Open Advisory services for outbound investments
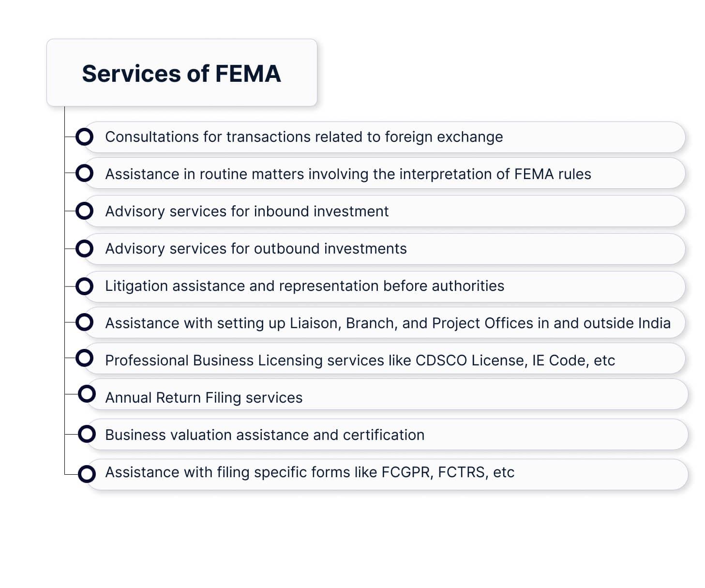705x588 pixels. click(256, 249)
